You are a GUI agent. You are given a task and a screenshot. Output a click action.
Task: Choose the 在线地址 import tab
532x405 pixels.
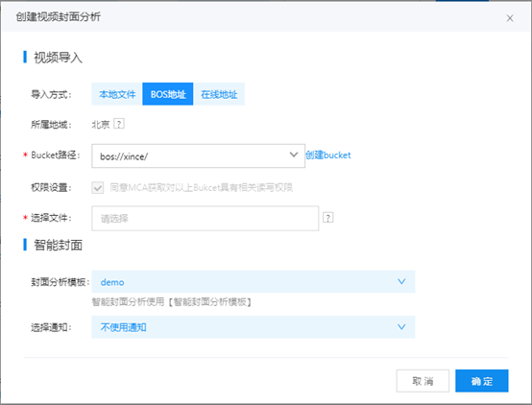pyautogui.click(x=219, y=94)
